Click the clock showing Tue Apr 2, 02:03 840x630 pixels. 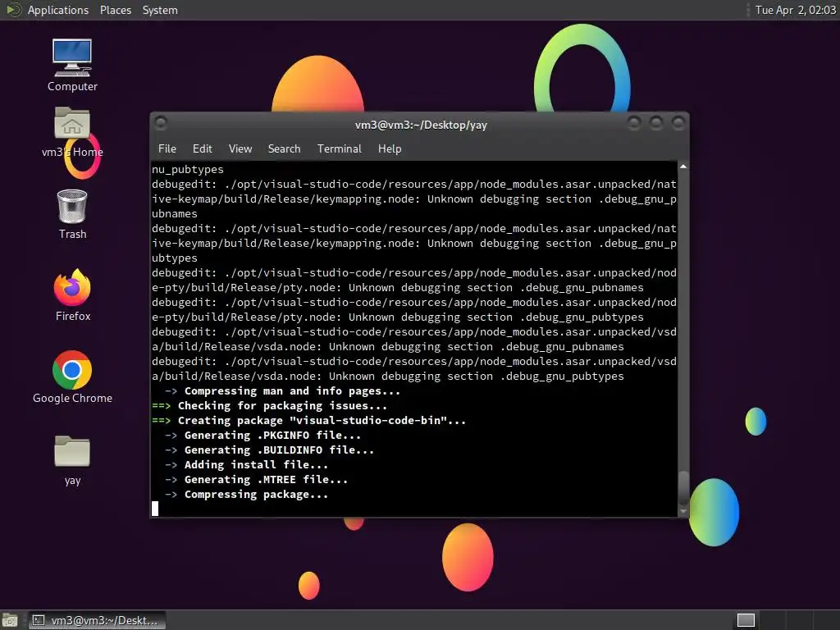pyautogui.click(x=795, y=10)
